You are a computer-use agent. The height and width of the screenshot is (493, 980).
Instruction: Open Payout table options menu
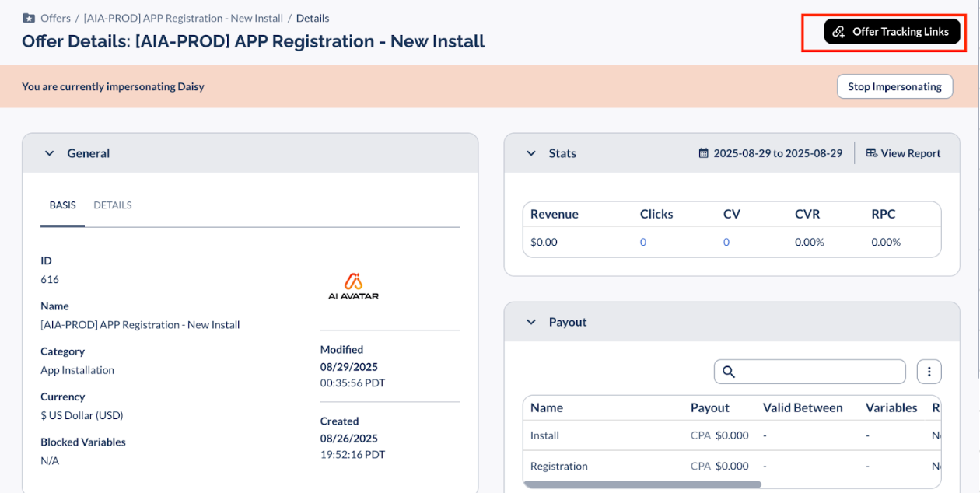point(929,372)
